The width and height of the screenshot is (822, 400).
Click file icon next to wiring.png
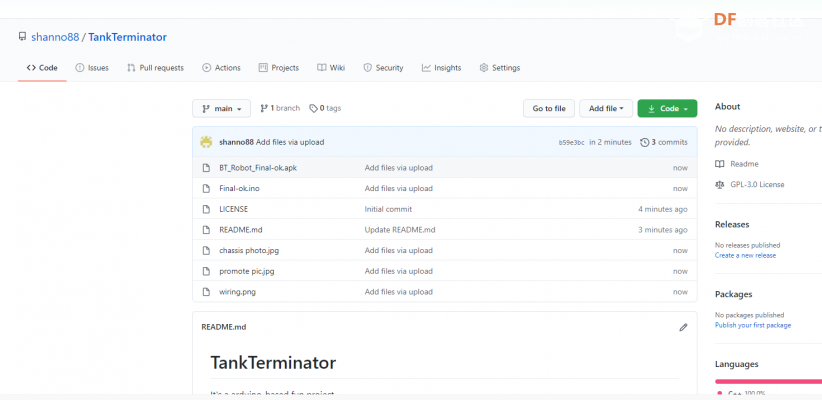pos(206,291)
